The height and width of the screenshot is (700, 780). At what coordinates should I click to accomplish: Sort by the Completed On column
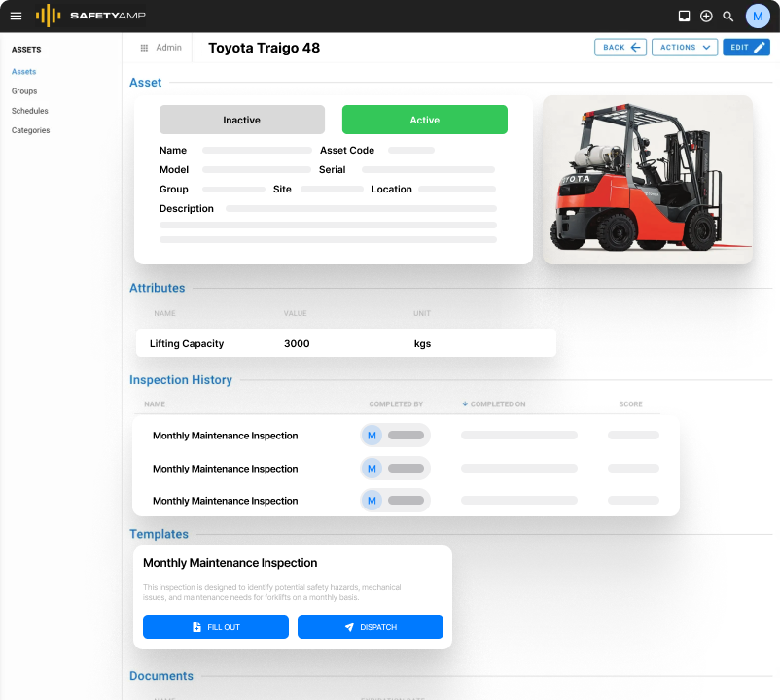click(497, 404)
